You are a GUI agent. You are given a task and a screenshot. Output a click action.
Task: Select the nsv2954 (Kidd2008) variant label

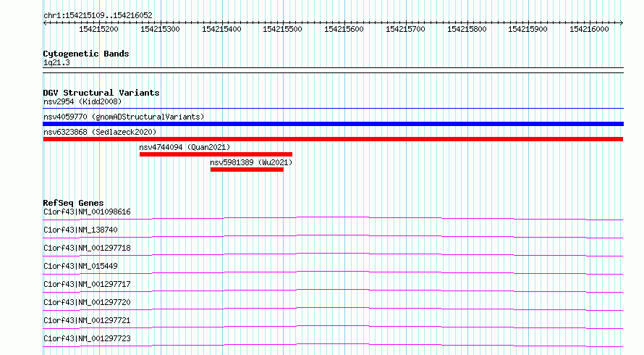pyautogui.click(x=82, y=101)
